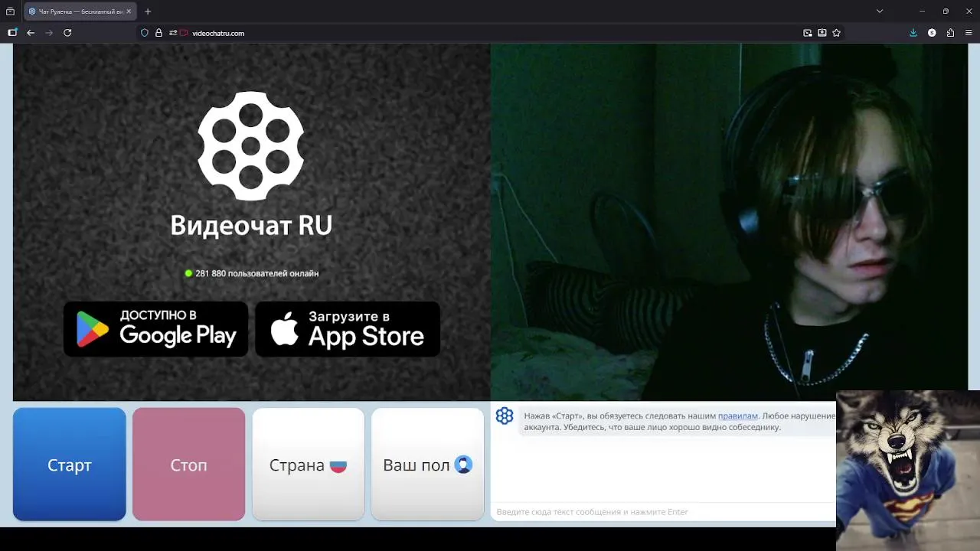
Task: Restore down the browser window
Action: (946, 11)
